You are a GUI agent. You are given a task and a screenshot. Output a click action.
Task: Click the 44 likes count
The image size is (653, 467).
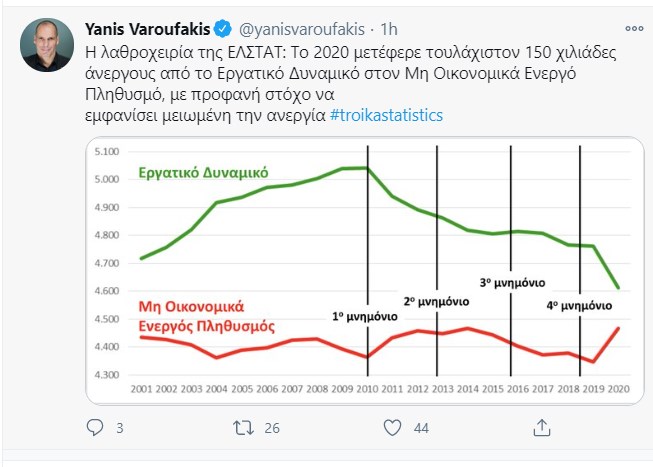[421, 428]
